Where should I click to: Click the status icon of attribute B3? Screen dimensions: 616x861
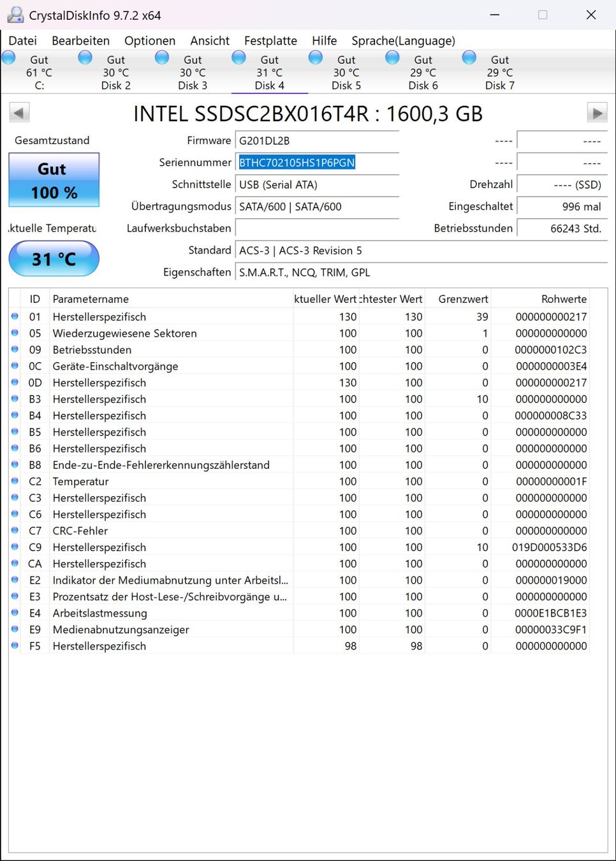point(15,399)
